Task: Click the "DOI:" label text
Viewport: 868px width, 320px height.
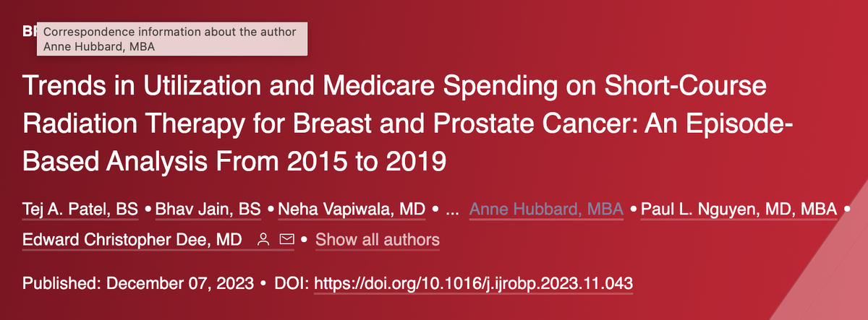Action: [x=292, y=282]
